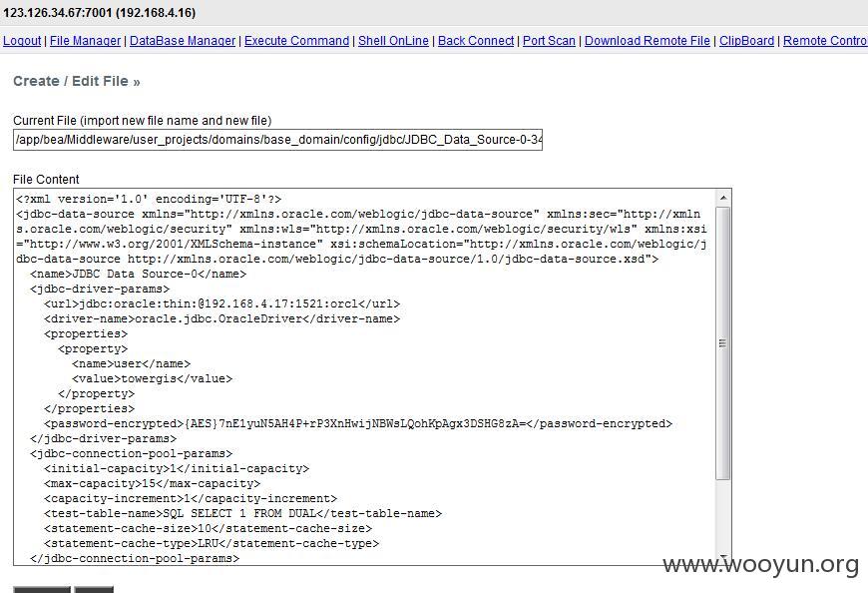Click the second dark button below File Content
Viewport: 868px width, 593px height.
pyautogui.click(x=94, y=590)
